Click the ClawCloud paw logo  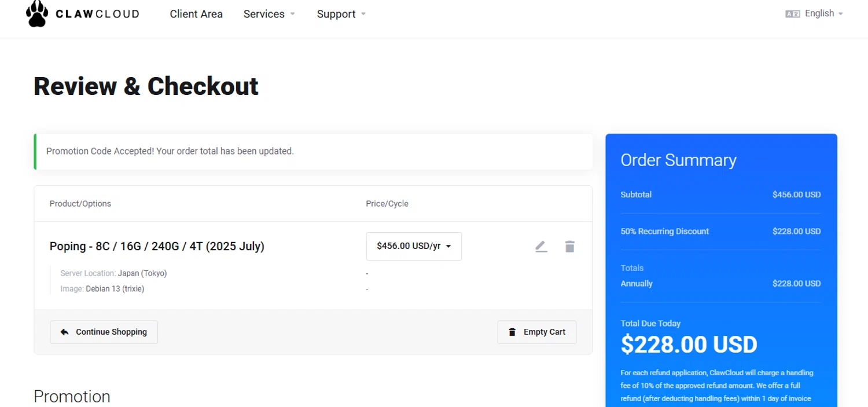37,14
